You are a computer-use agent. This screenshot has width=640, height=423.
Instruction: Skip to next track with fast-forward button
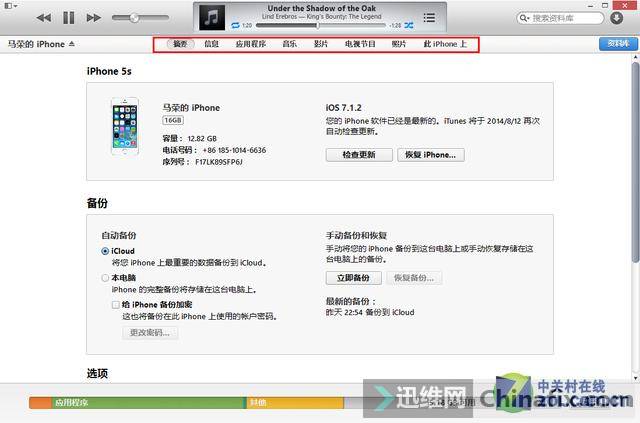[x=93, y=18]
